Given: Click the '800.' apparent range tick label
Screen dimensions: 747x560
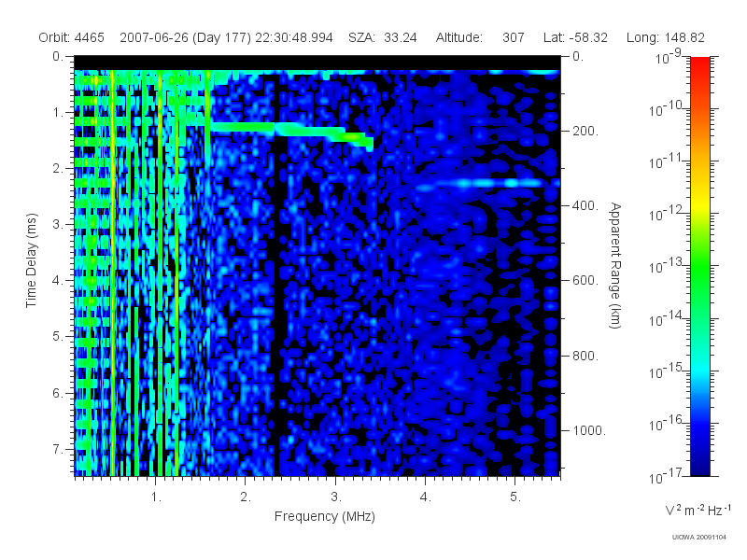Looking at the screenshot, I should tap(585, 356).
